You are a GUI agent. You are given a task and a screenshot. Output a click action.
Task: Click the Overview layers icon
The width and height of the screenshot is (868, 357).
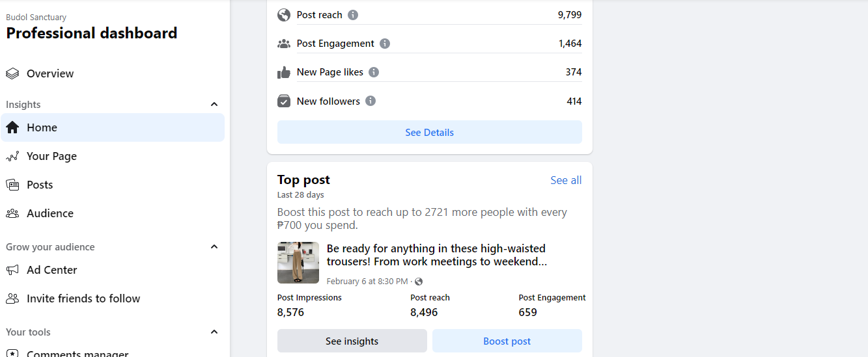point(12,73)
